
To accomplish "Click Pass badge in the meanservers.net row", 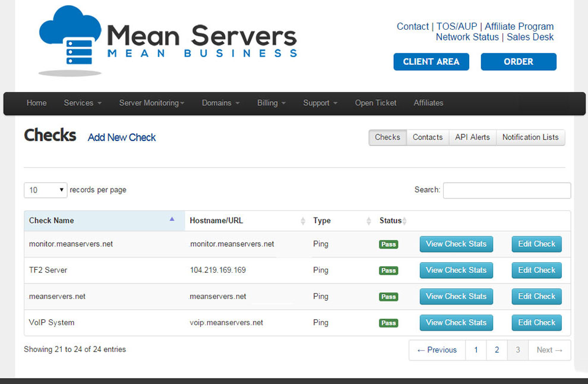I will pyautogui.click(x=388, y=297).
